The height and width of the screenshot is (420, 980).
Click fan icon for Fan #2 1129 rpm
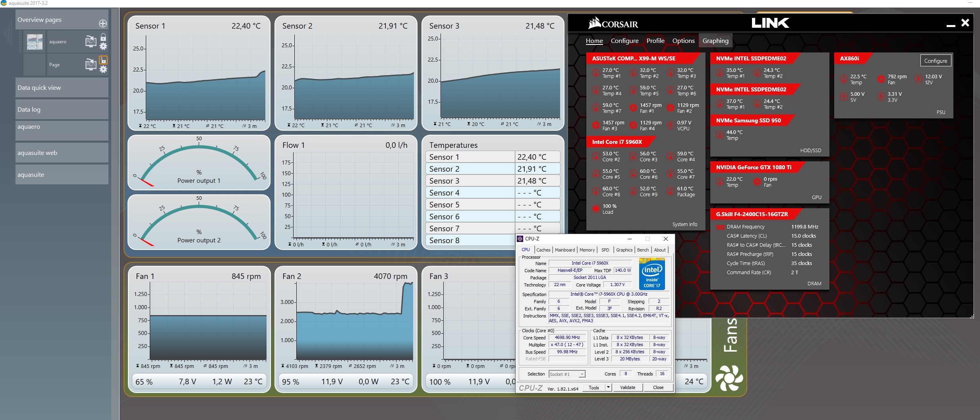(671, 108)
